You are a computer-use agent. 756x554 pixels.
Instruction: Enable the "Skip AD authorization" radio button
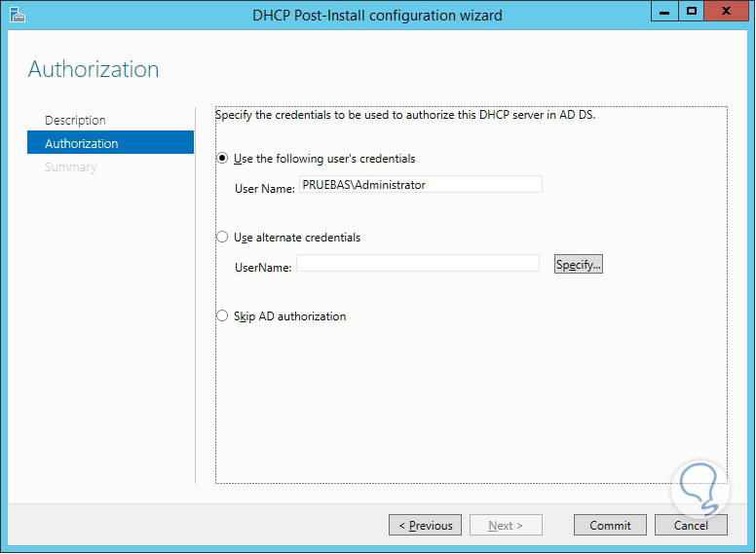[223, 316]
